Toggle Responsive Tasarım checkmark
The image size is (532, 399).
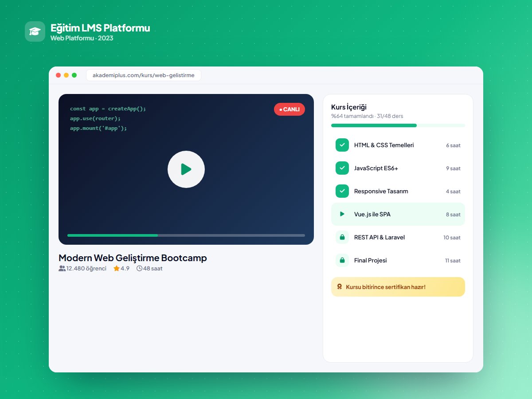tap(342, 191)
